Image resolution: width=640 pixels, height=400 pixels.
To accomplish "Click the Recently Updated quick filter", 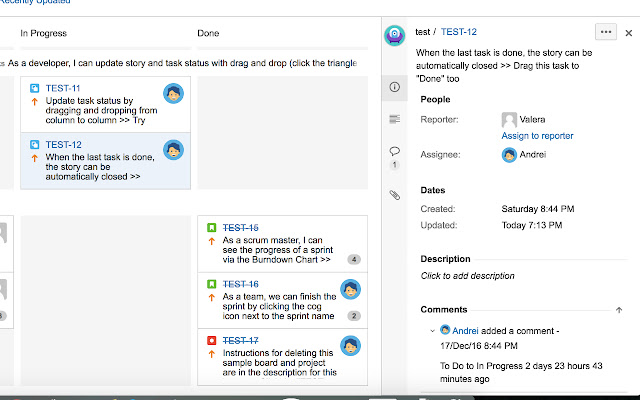I will click(35, 2).
